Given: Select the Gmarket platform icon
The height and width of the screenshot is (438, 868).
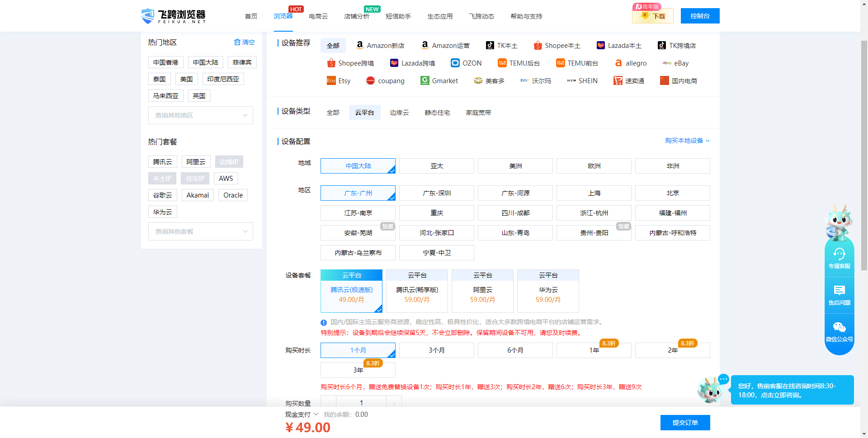Looking at the screenshot, I should pyautogui.click(x=425, y=81).
